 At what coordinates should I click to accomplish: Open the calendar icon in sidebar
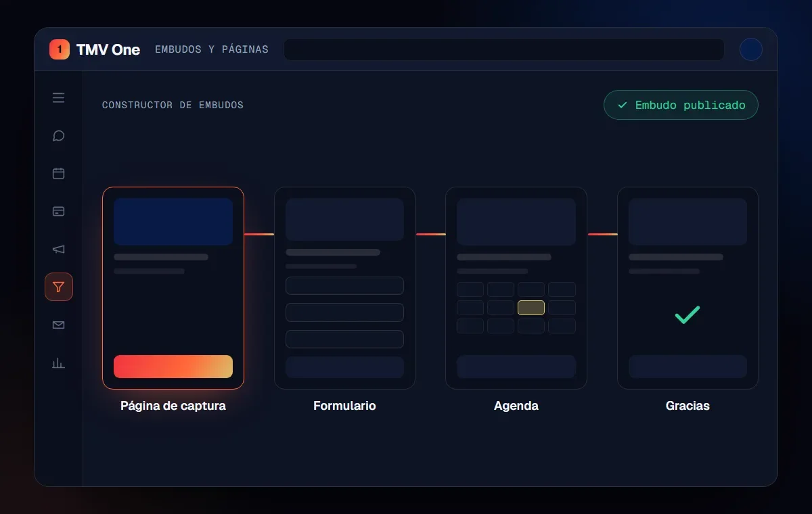(59, 174)
